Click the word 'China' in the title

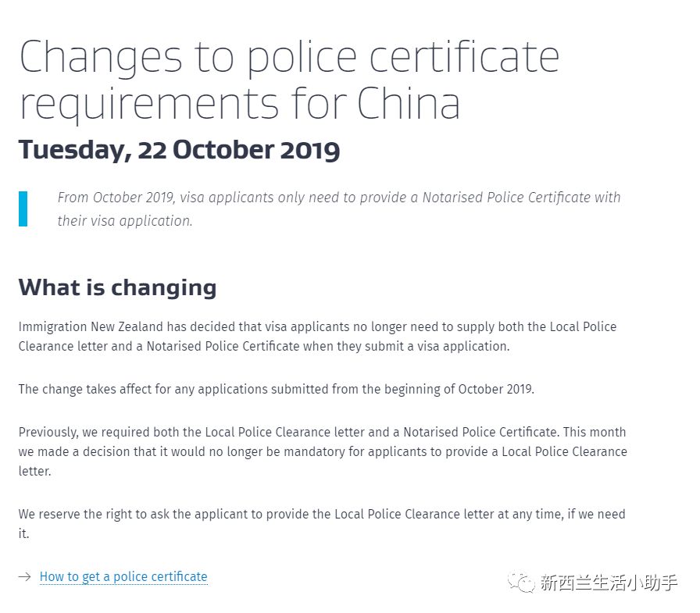click(x=408, y=104)
